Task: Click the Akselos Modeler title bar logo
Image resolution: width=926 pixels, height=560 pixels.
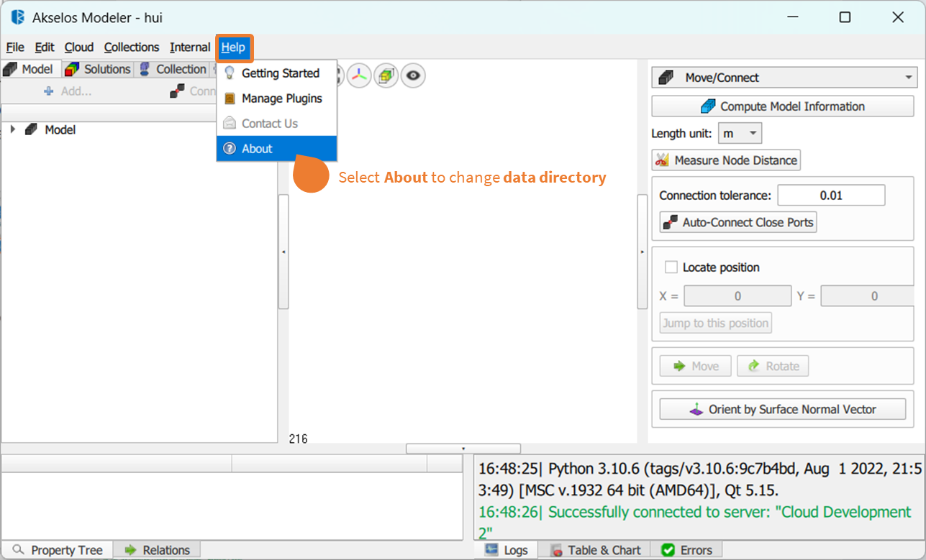Action: [17, 17]
